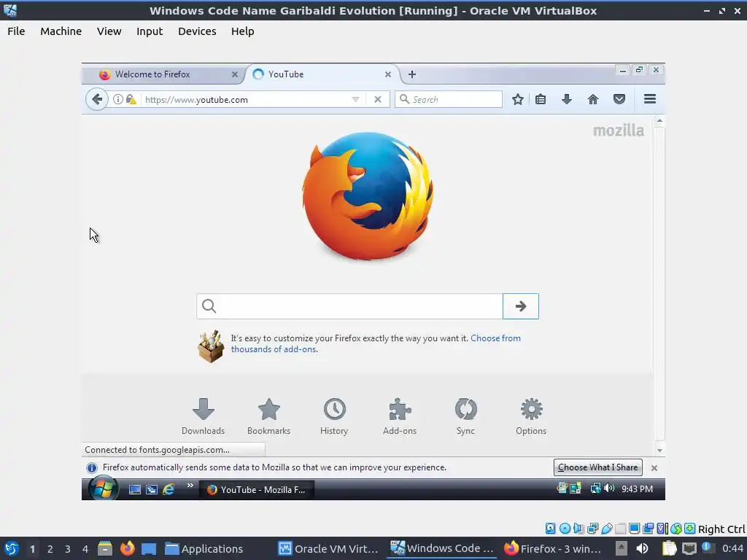Click VirtualBox network adapters indicator
The height and width of the screenshot is (560, 747).
pos(592,528)
